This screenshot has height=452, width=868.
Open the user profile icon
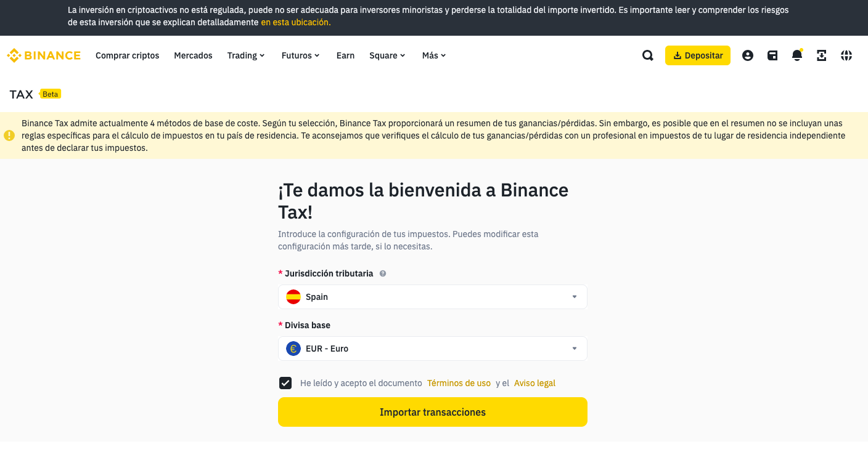pos(748,55)
